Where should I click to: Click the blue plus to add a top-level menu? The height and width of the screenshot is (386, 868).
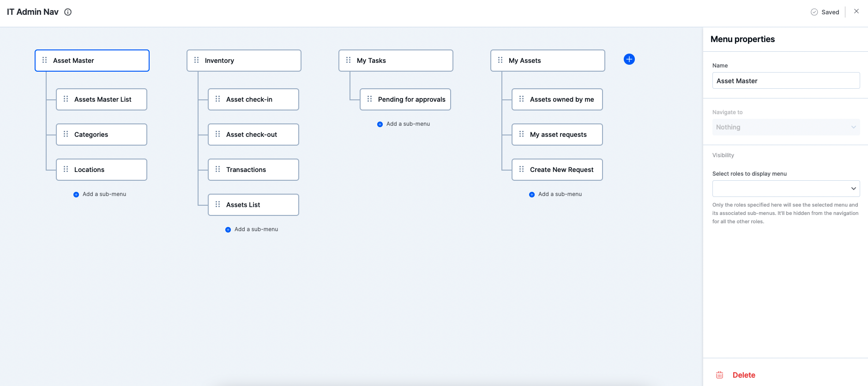(x=629, y=59)
